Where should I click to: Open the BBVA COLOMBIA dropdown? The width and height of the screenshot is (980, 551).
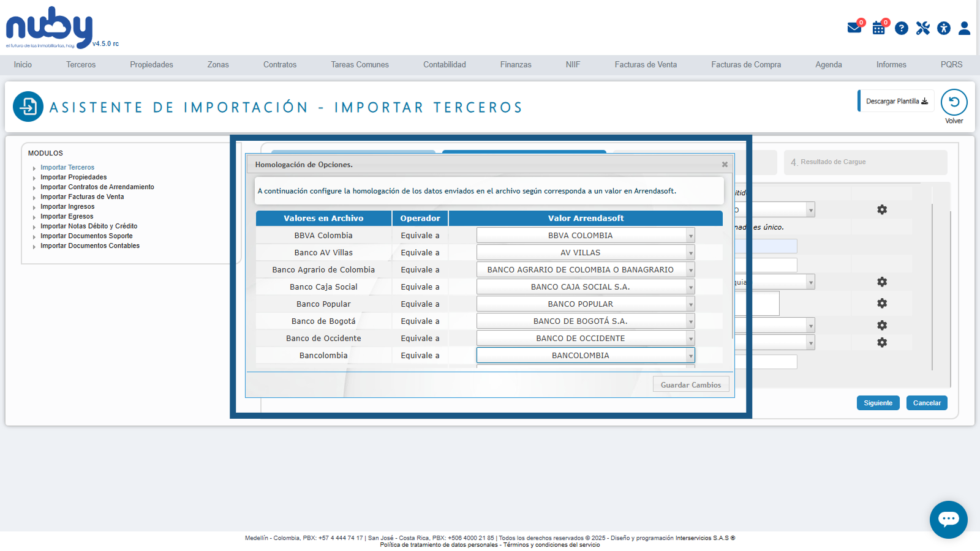pyautogui.click(x=586, y=235)
